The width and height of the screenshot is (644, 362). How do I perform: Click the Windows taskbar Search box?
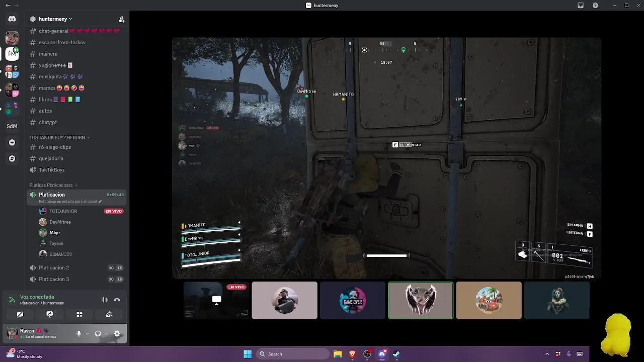[293, 354]
